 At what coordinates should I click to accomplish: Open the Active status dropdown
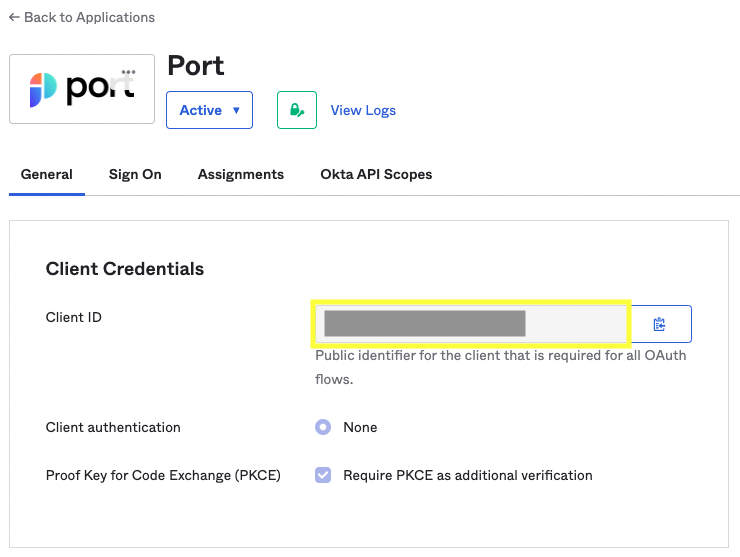pos(209,110)
